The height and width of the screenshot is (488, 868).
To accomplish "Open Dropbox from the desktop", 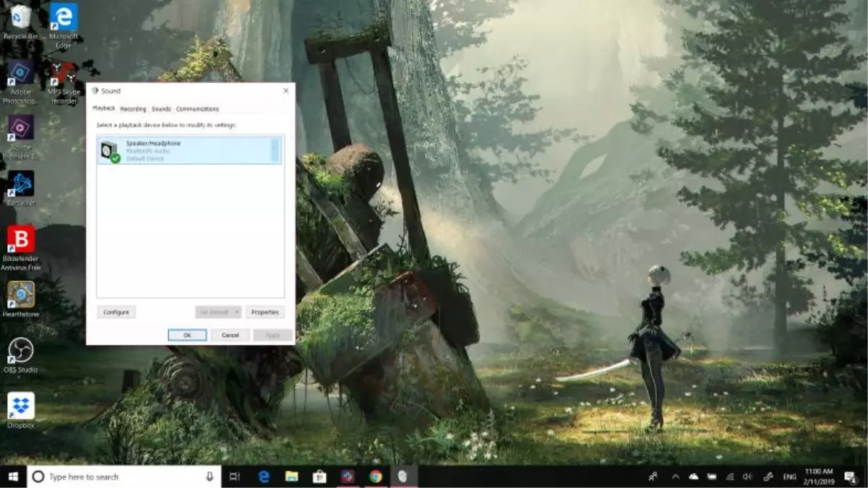I will 22,406.
